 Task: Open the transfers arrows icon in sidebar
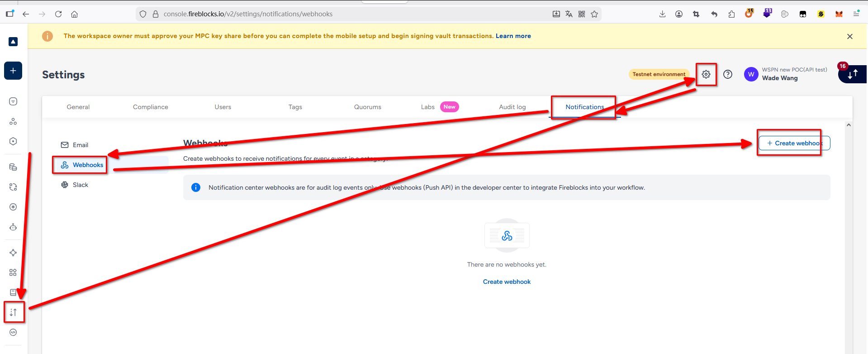click(13, 312)
